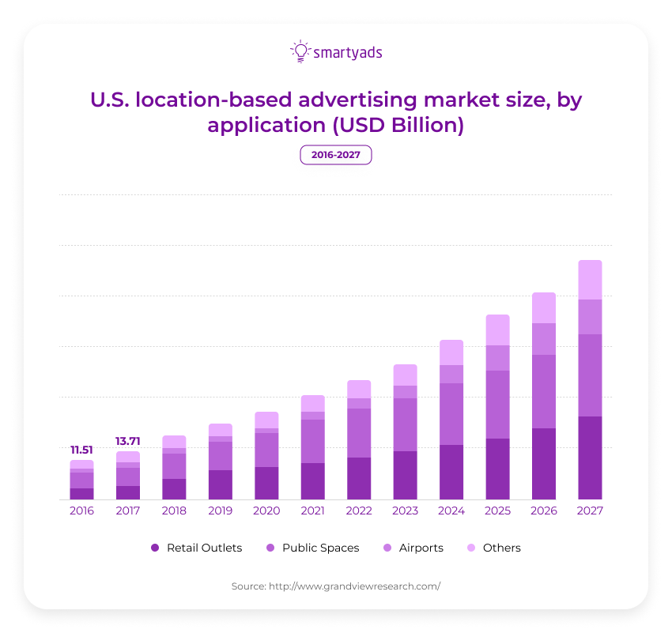
Task: Select the 2020 year axis label
Action: (x=266, y=511)
